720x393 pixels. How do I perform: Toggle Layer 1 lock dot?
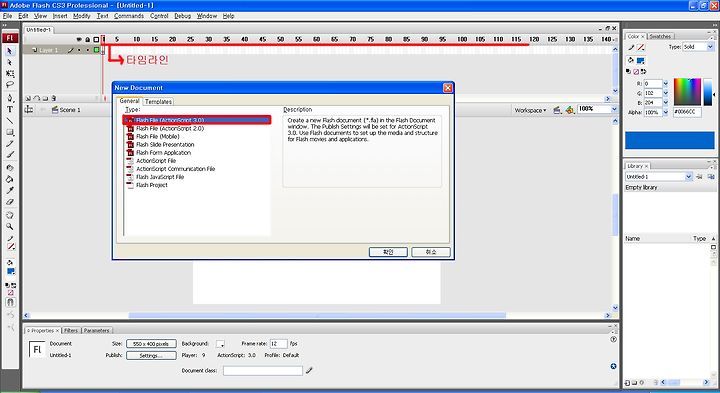(88, 50)
